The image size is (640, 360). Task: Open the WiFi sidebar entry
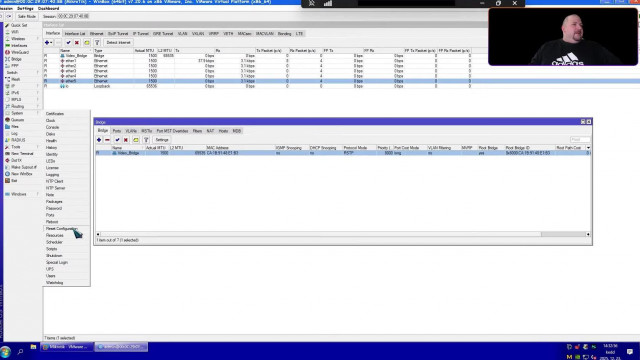tap(15, 32)
